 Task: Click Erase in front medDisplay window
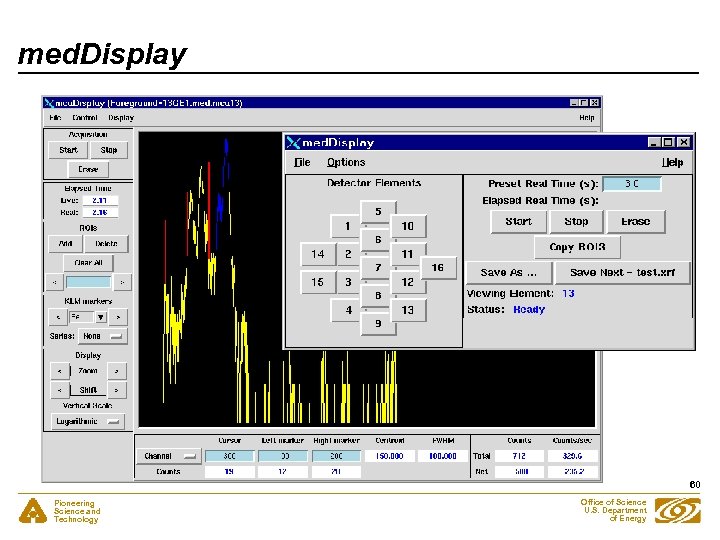pyautogui.click(x=636, y=222)
